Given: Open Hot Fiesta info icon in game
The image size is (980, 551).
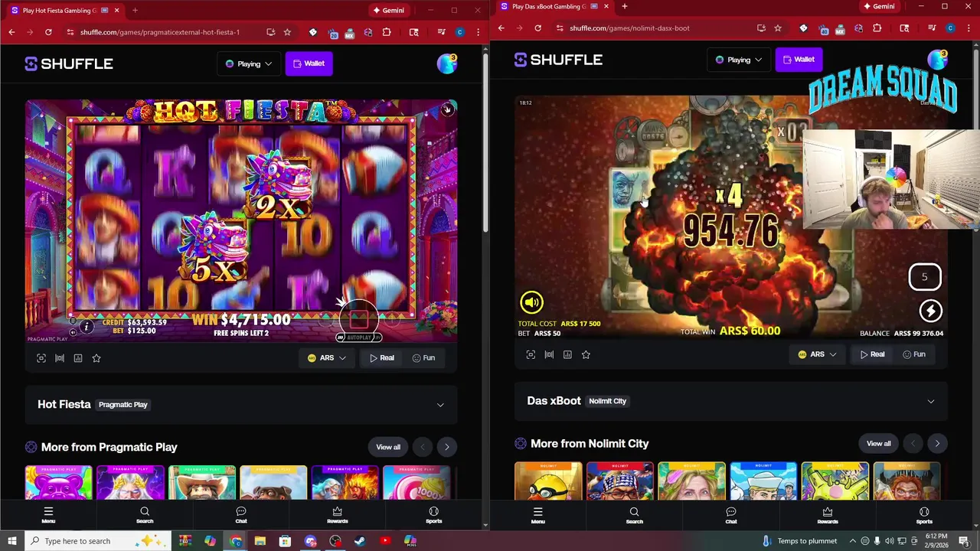Looking at the screenshot, I should pos(87,327).
